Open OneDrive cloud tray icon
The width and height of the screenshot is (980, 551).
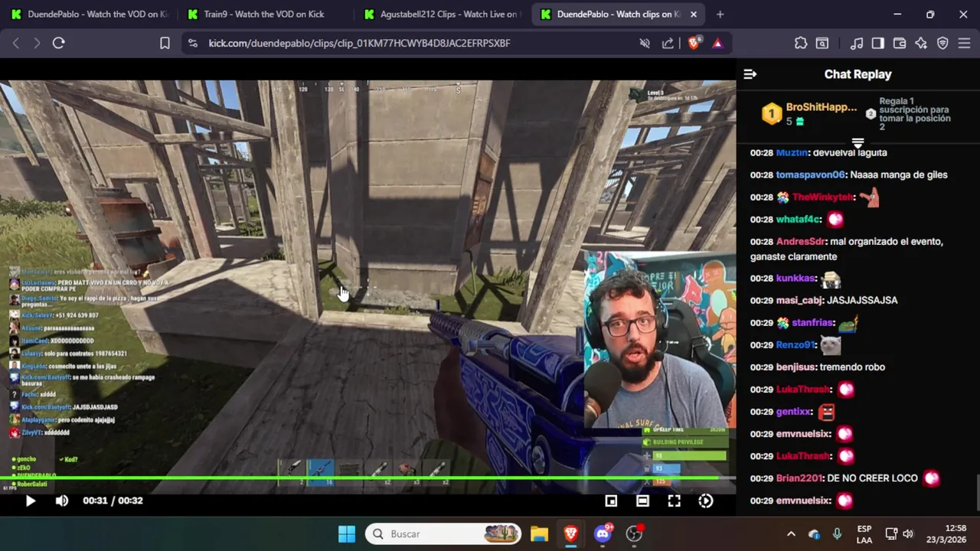(x=814, y=533)
